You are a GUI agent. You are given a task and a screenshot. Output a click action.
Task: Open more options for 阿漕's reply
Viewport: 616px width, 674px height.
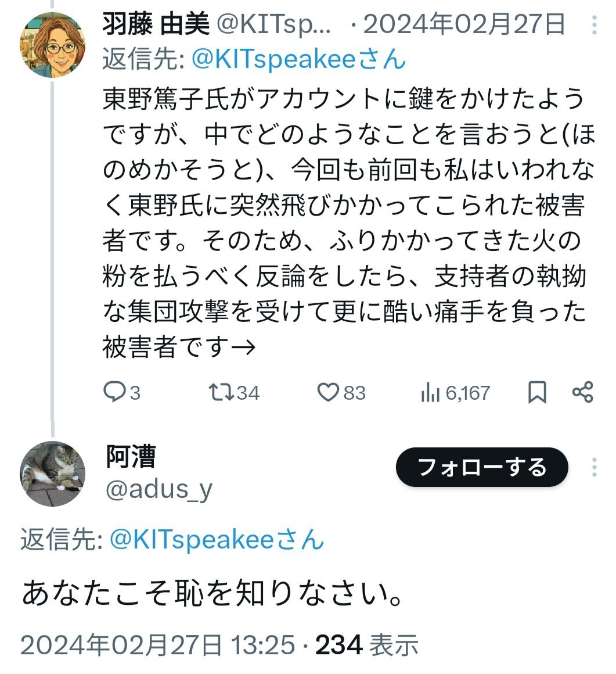pyautogui.click(x=594, y=467)
